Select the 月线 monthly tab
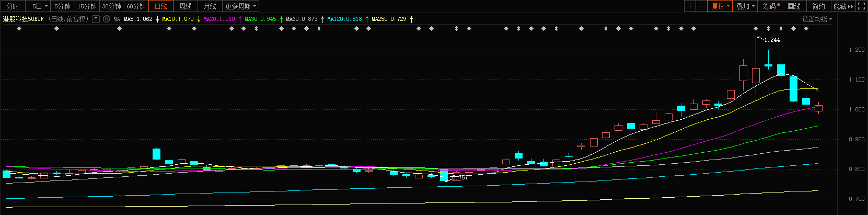868x215 pixels. pyautogui.click(x=210, y=6)
